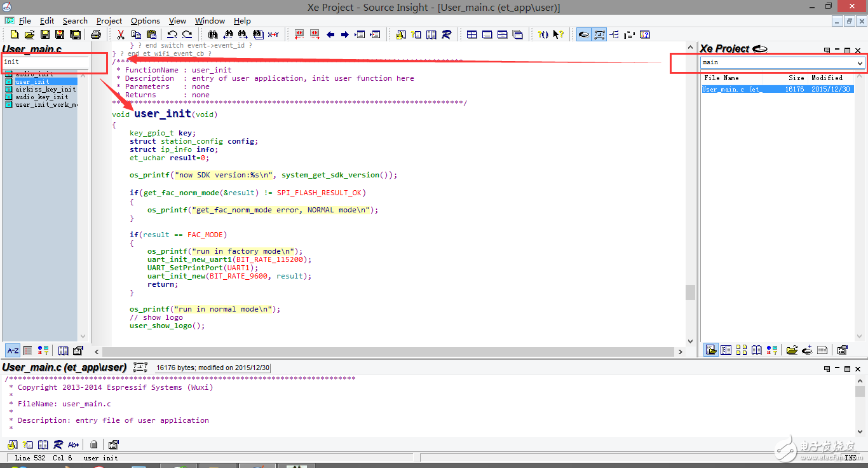The height and width of the screenshot is (468, 868).
Task: Click the symbol search field containing 'init'
Action: (x=45, y=62)
